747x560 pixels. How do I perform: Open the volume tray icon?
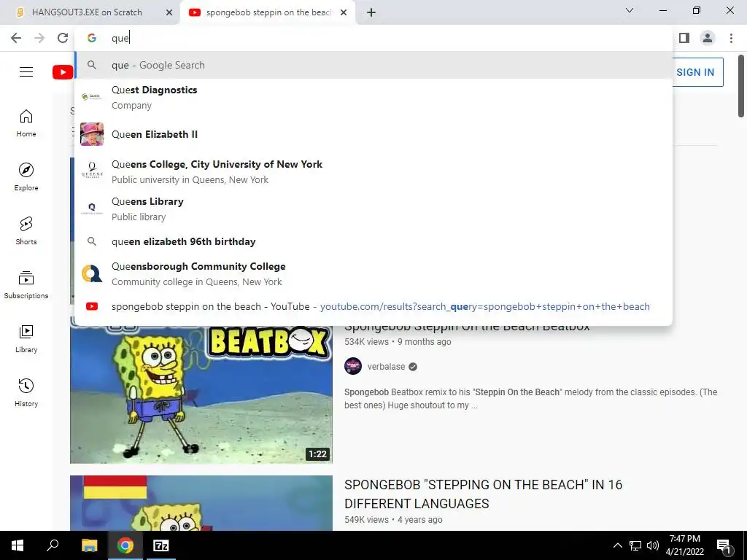(653, 545)
